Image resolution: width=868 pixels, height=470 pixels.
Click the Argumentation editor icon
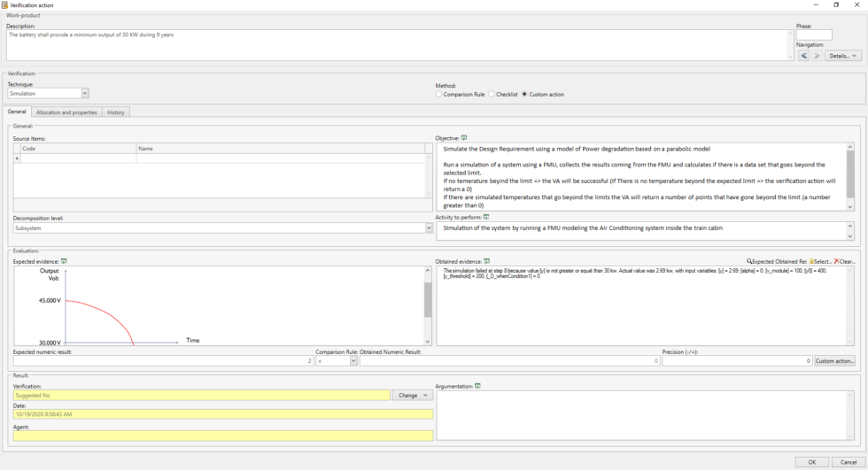coord(478,386)
